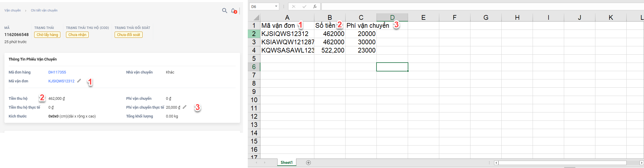The height and width of the screenshot is (168, 644).
Task: Click the Chưa đối soát status badge
Action: [128, 35]
